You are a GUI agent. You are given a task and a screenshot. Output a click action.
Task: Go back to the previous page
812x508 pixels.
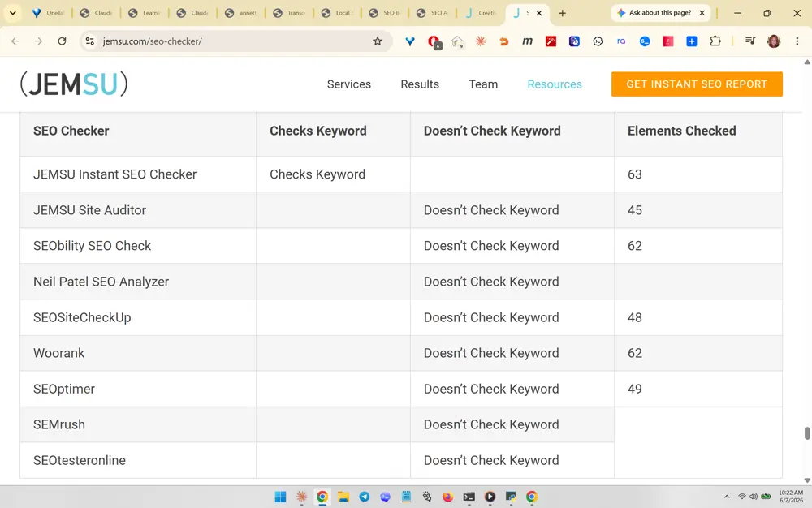(15, 41)
